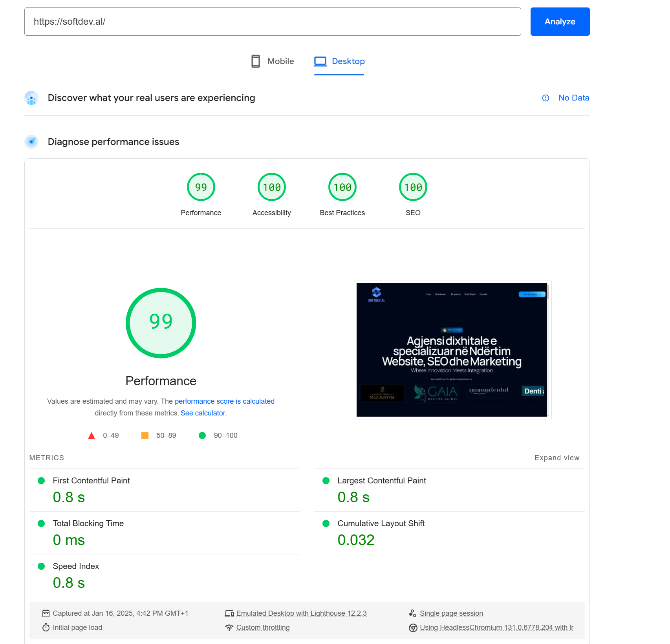The width and height of the screenshot is (670, 644).
Task: Open the No Data link
Action: tap(574, 98)
